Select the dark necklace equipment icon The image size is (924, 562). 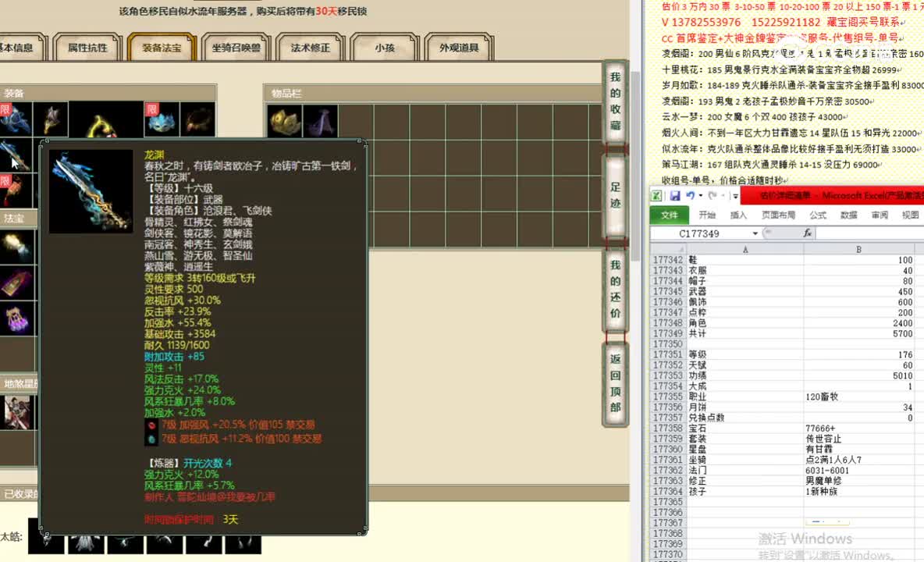[197, 119]
